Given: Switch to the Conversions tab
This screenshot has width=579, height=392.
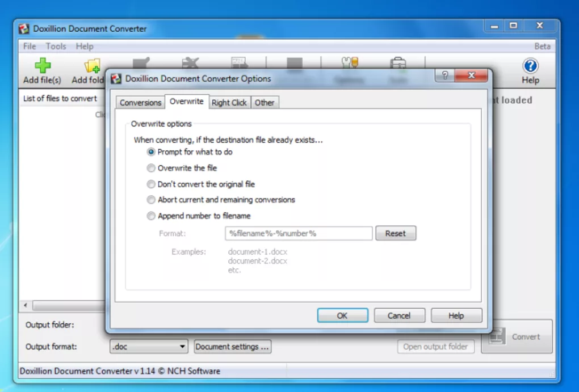Looking at the screenshot, I should pyautogui.click(x=140, y=103).
